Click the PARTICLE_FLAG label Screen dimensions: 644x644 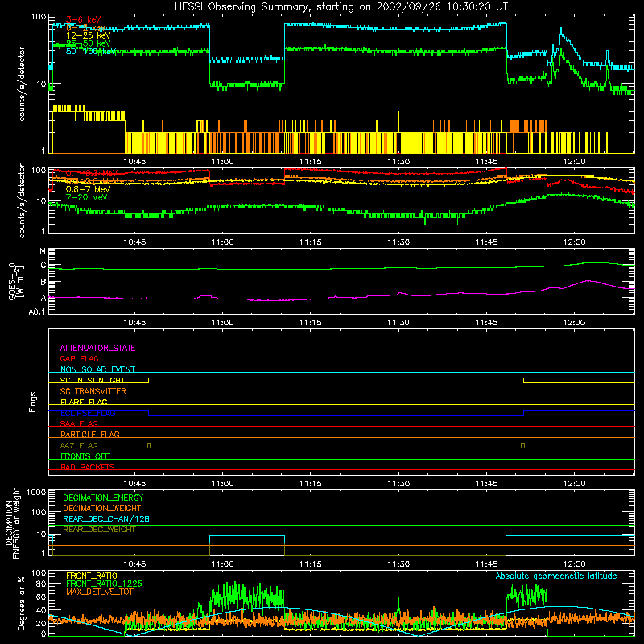(90, 435)
